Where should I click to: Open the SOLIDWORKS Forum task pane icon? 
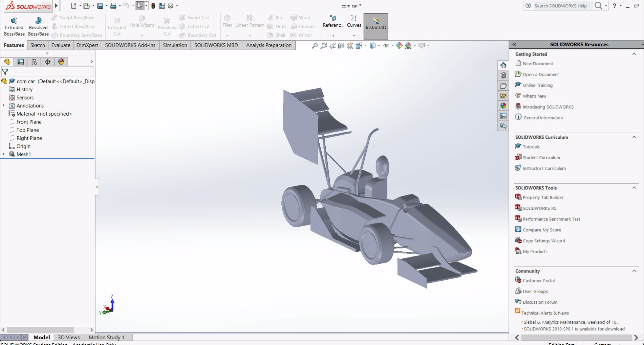coord(503,126)
